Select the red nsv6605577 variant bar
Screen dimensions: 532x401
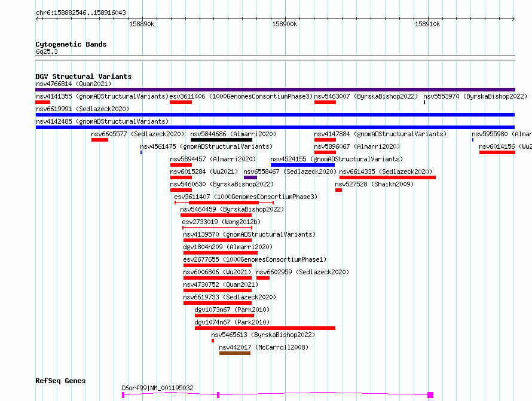(x=100, y=140)
